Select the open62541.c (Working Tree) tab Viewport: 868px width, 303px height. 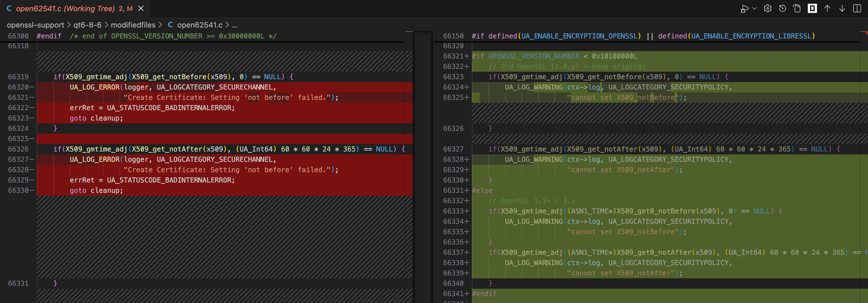[65, 8]
